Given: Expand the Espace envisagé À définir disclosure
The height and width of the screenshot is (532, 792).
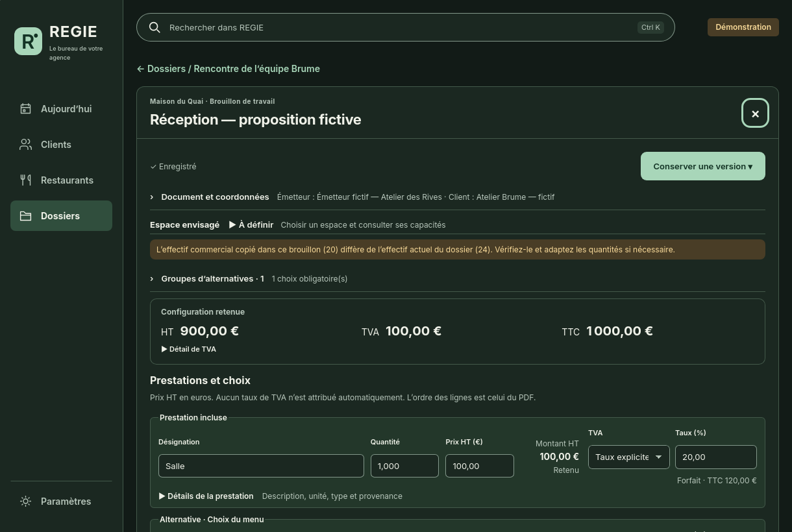Looking at the screenshot, I should coord(251,225).
